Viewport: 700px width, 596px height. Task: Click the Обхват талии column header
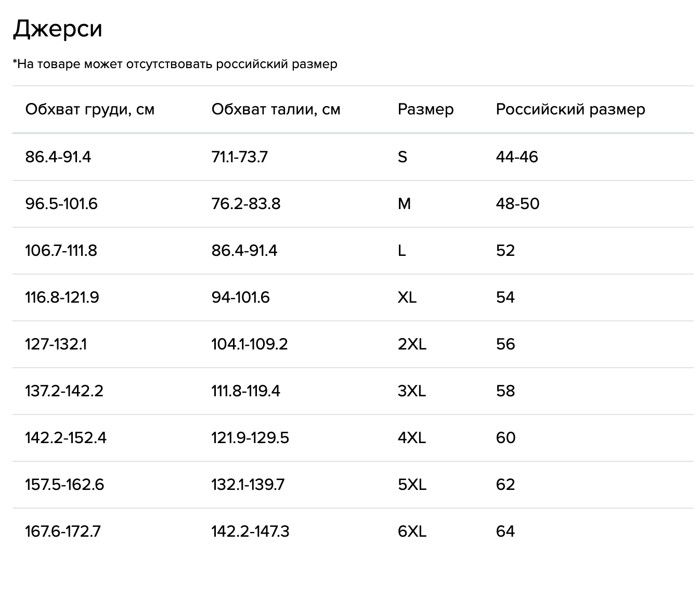pos(276,109)
